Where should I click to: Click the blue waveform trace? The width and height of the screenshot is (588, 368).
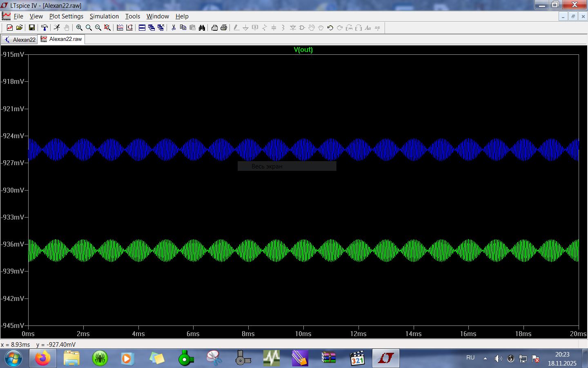(x=303, y=150)
